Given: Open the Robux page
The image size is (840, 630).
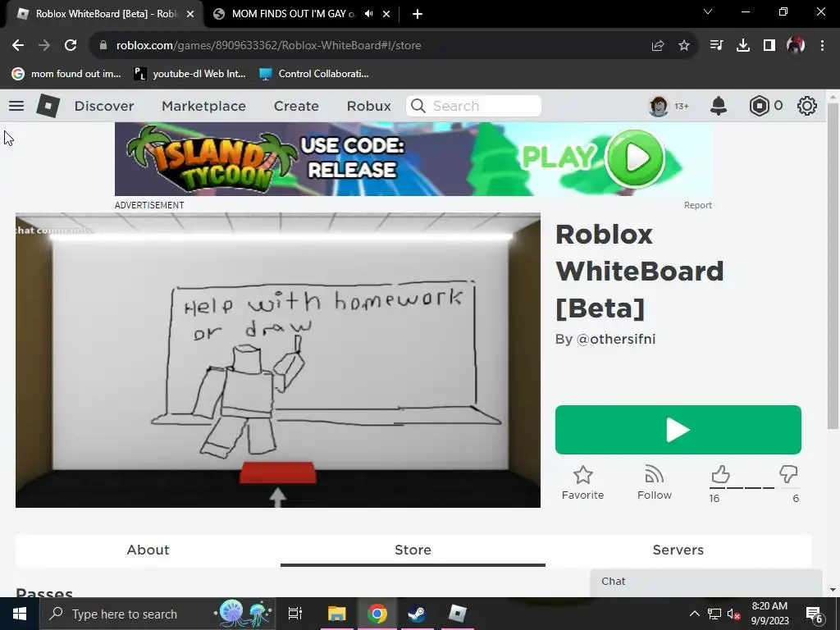Looking at the screenshot, I should [368, 106].
